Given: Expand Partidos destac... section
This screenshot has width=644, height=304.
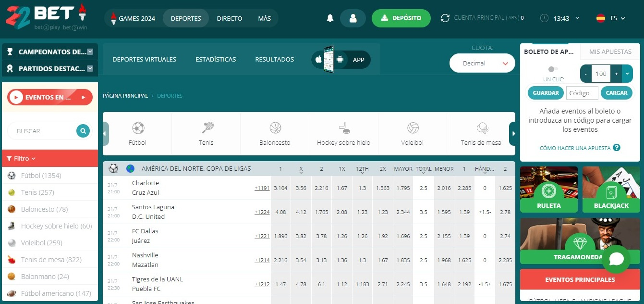Looking at the screenshot, I should [x=90, y=68].
